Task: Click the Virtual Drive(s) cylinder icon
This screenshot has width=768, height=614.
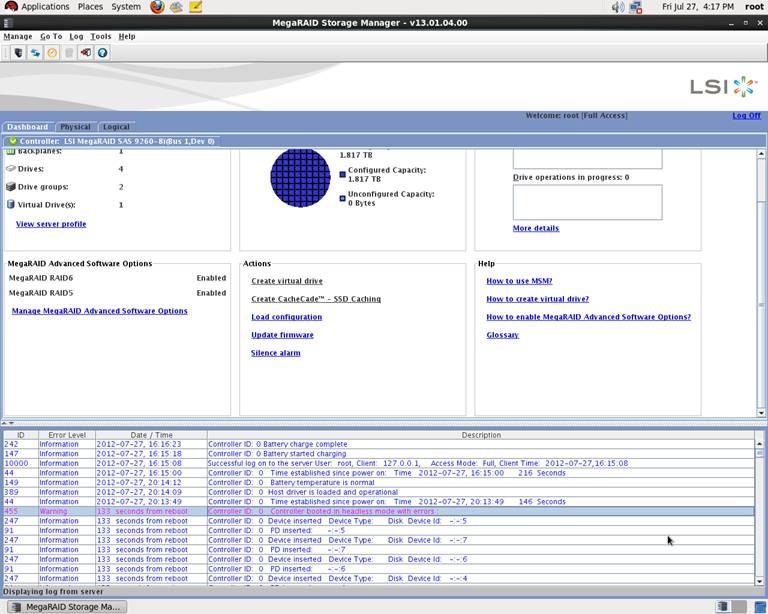Action: click(x=11, y=205)
